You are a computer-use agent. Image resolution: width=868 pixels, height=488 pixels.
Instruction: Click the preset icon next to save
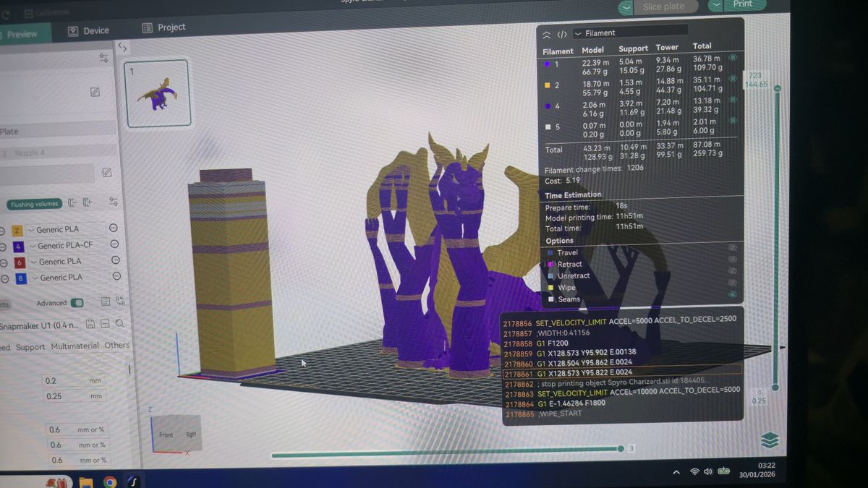pos(104,324)
